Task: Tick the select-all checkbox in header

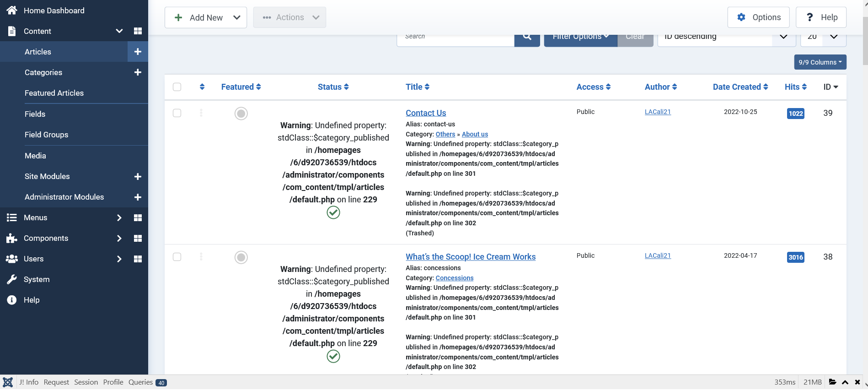Action: [177, 87]
